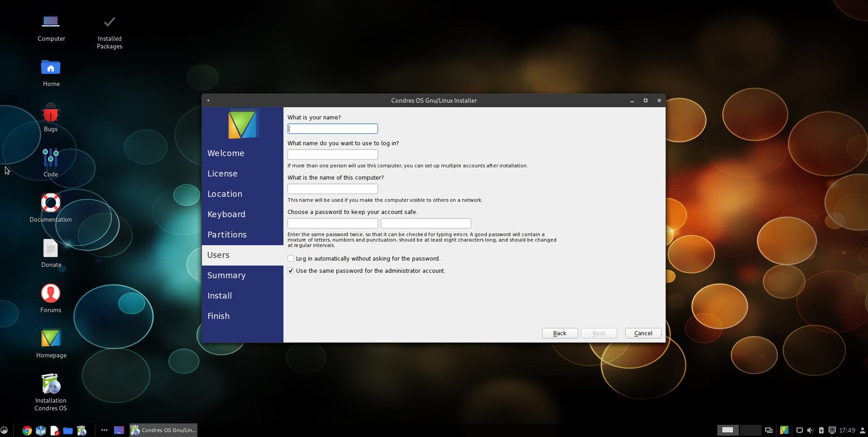This screenshot has width=868, height=437.
Task: Click the computer name text field
Action: point(333,189)
